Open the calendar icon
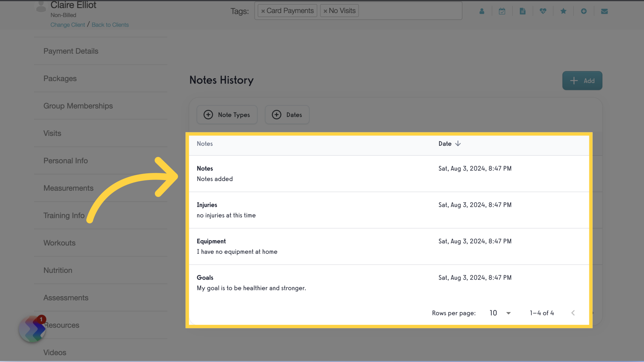This screenshot has height=362, width=644. click(502, 11)
